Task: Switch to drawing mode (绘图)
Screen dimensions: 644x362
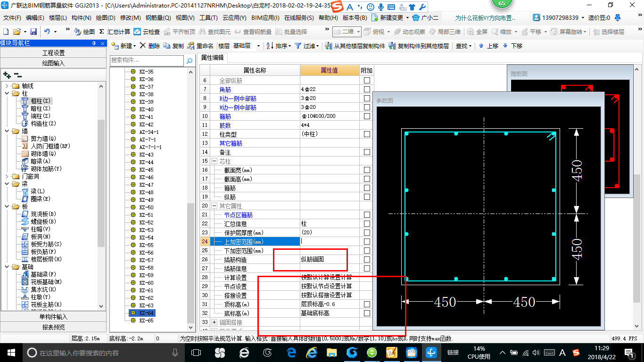Action: [85, 32]
